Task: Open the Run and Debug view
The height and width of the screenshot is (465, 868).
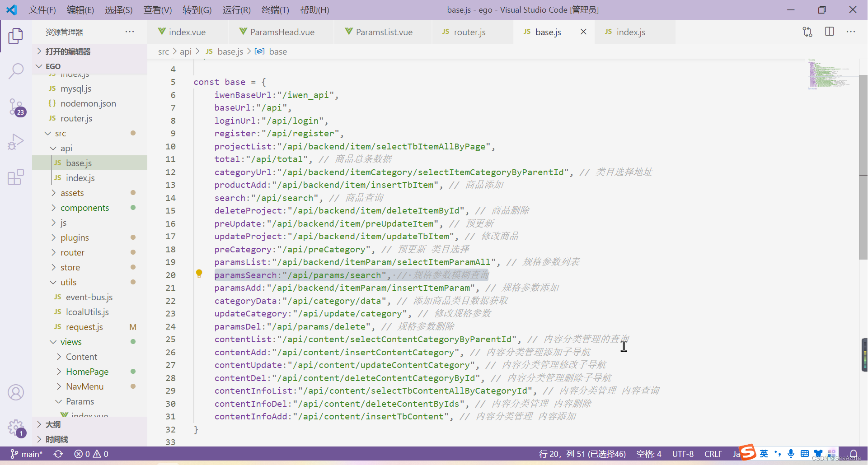Action: click(16, 142)
